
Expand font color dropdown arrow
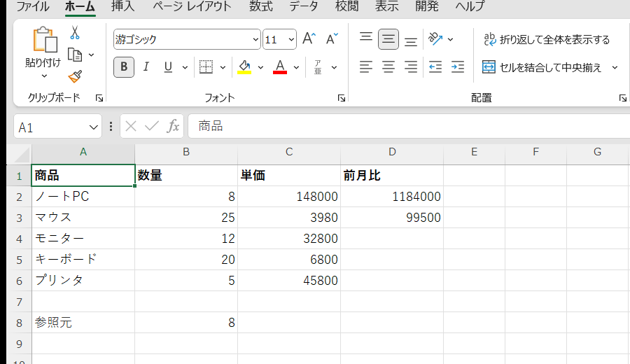tap(296, 67)
